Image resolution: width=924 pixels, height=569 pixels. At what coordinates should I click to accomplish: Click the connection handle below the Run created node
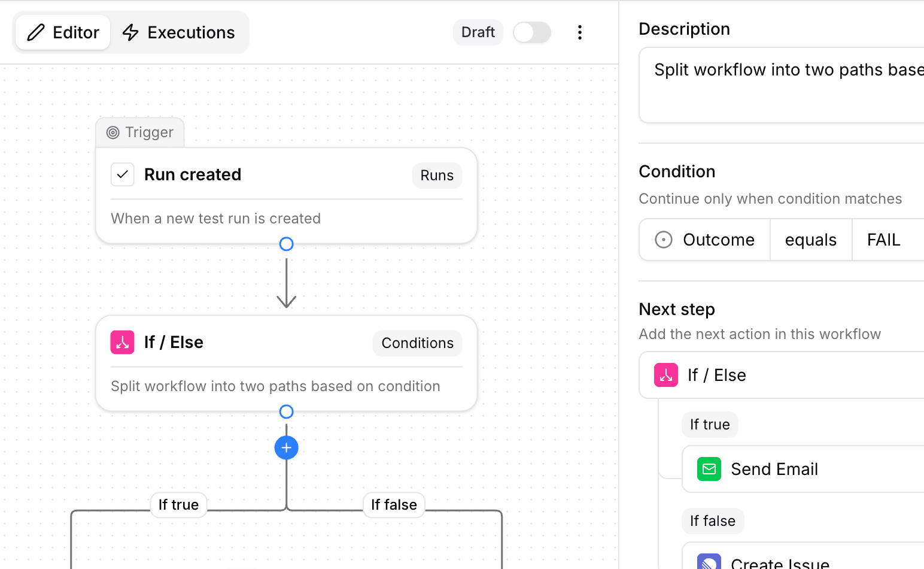[x=286, y=244]
